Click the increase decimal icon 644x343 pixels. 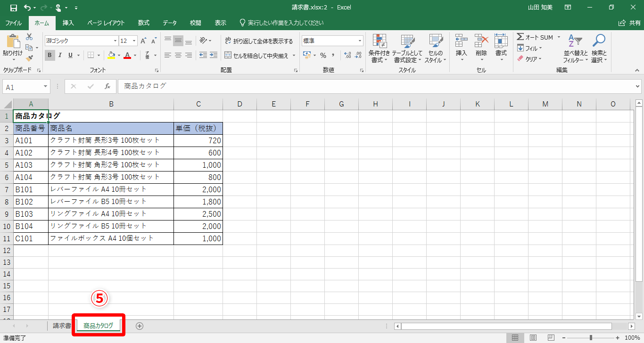click(x=348, y=55)
